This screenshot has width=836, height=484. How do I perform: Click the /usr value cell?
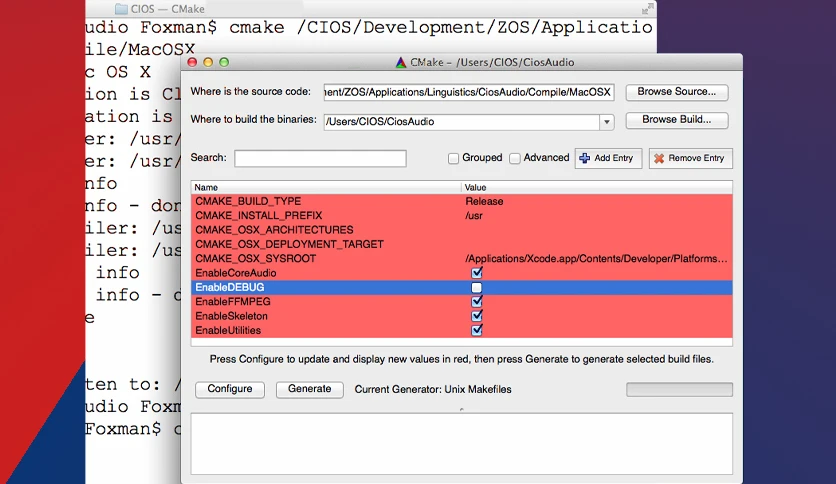pyautogui.click(x=474, y=216)
